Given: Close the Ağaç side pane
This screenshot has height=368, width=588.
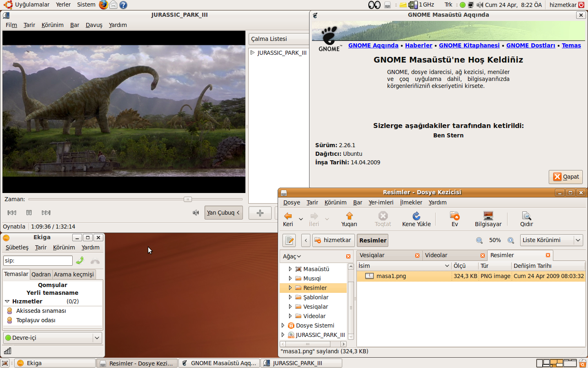Looking at the screenshot, I should point(348,256).
